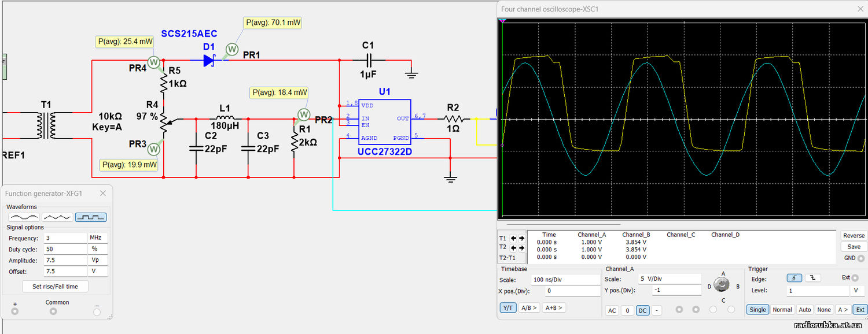The height and width of the screenshot is (334, 868).
Task: Select trigger source A > button
Action: point(843,310)
